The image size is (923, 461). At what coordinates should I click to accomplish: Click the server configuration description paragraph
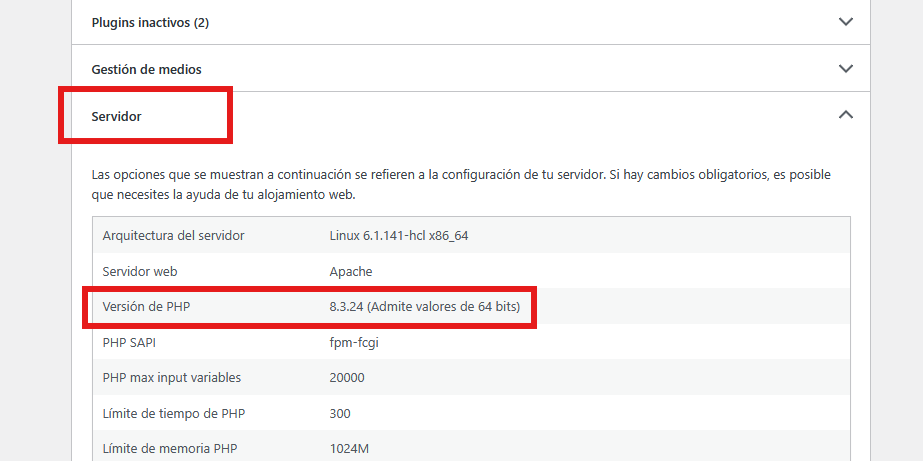(461, 184)
